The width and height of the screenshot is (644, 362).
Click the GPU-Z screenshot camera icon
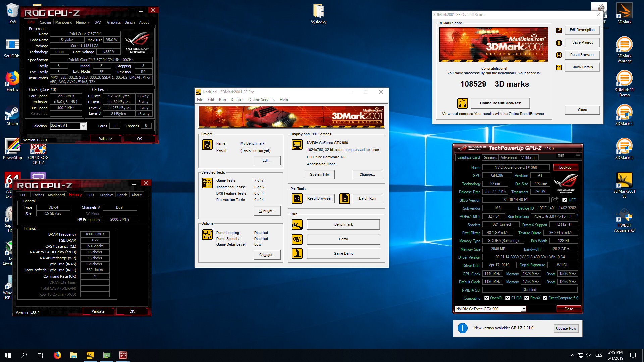pyautogui.click(x=561, y=156)
